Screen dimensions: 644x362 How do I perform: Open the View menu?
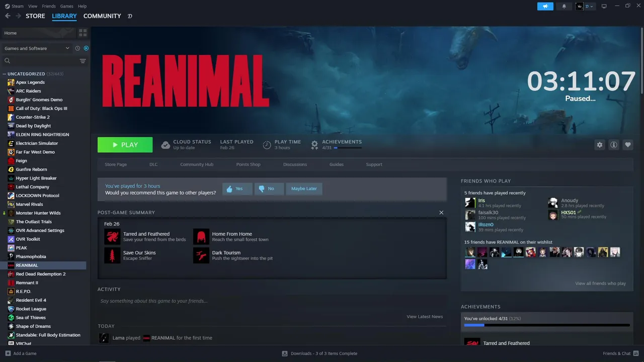coord(33,6)
